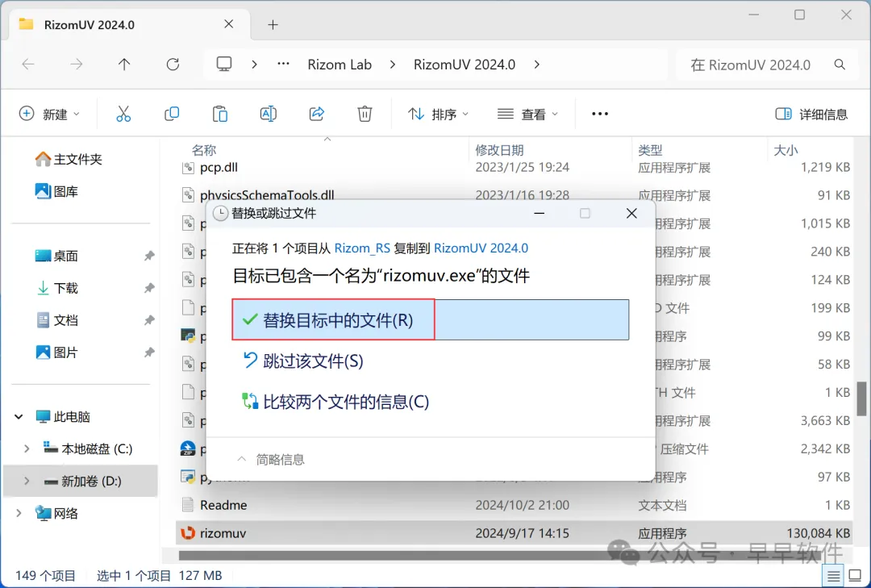
Task: Select the rizomuv application file row
Action: tap(514, 533)
